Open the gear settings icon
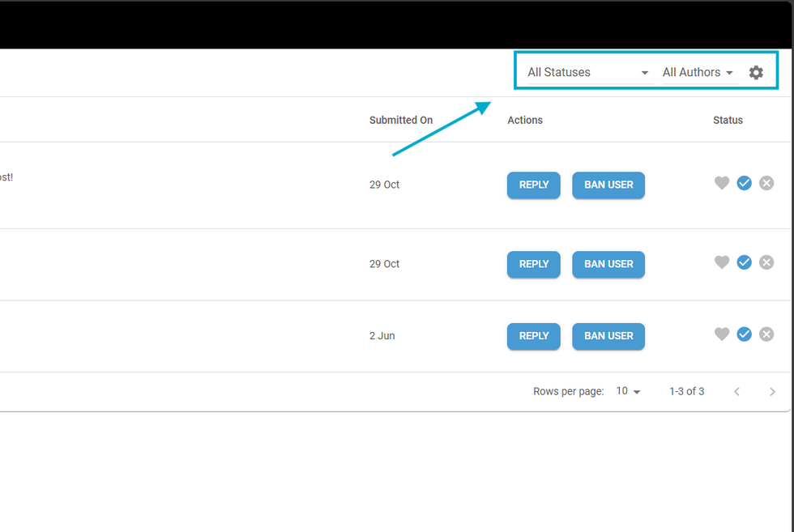Screen dimensions: 794x532 (x=756, y=73)
